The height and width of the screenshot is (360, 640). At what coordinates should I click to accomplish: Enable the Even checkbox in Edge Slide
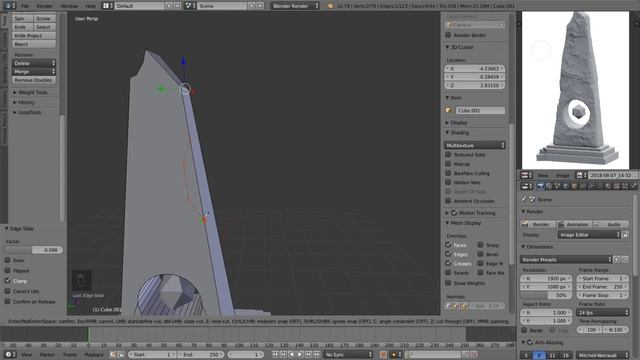point(7,260)
